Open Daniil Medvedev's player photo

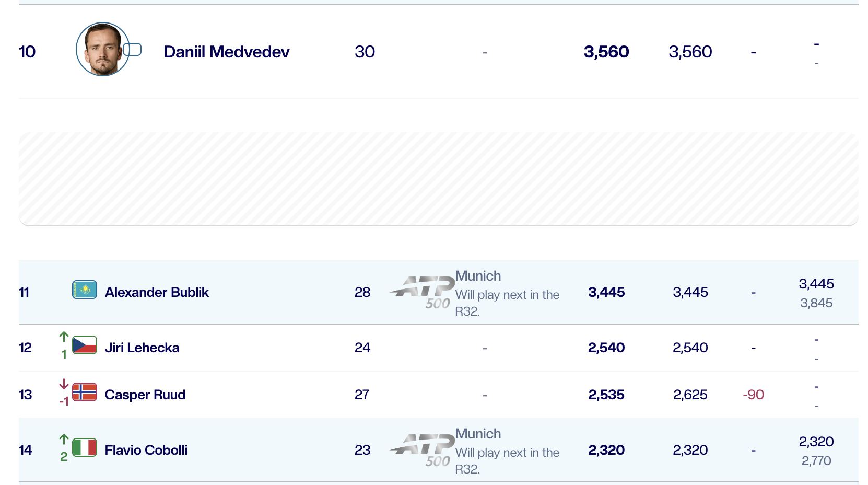(x=102, y=49)
